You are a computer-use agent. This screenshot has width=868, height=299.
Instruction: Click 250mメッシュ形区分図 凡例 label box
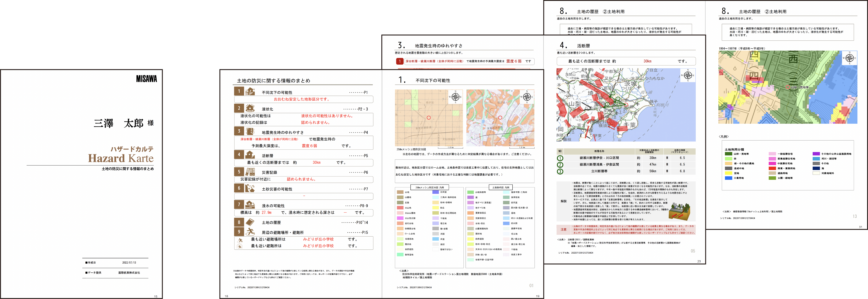click(x=430, y=187)
